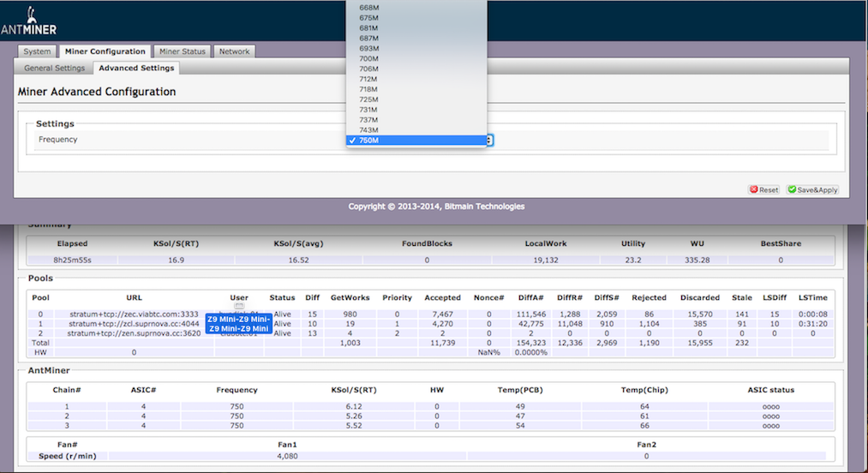This screenshot has height=473, width=868.
Task: Click the ASIC status column header
Action: [770, 390]
